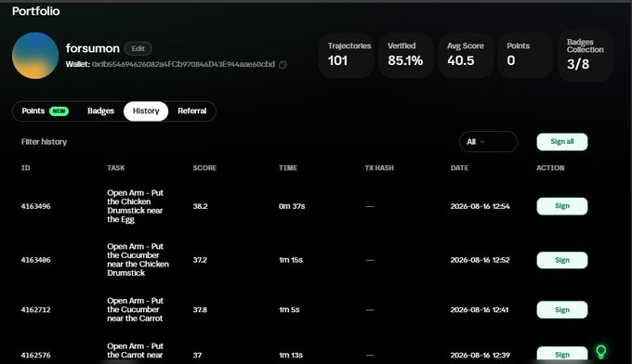The height and width of the screenshot is (364, 632).
Task: Sign trajectory 4162712
Action: point(562,309)
